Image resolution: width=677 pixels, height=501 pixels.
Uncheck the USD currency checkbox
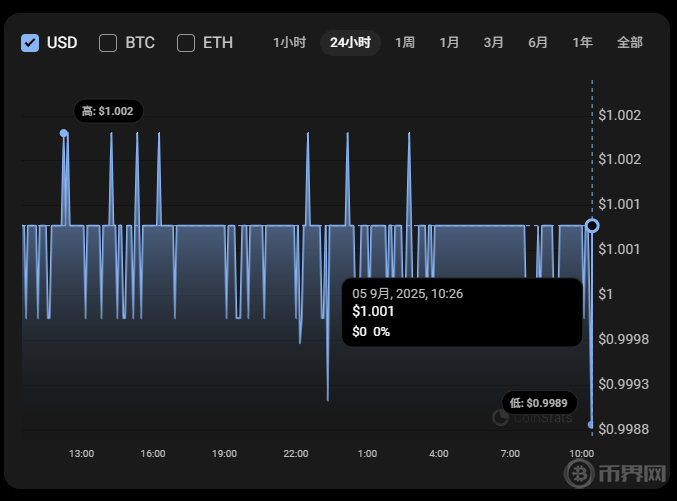click(x=31, y=43)
